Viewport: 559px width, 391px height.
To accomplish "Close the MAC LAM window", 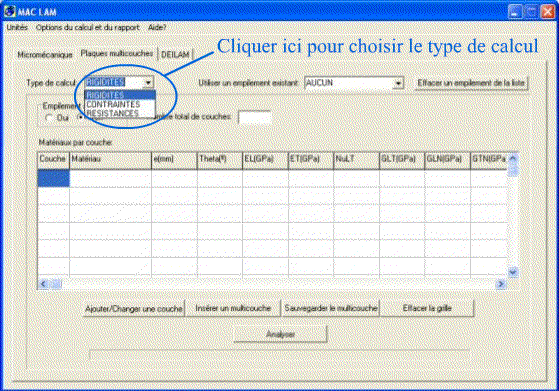I will pyautogui.click(x=548, y=11).
